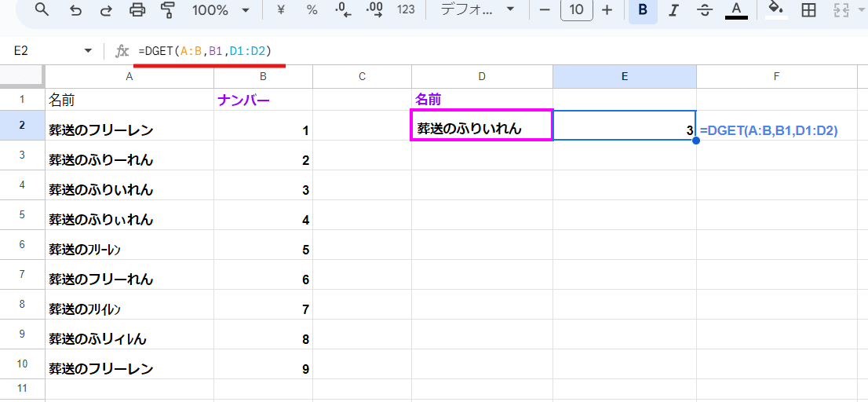
Task: Select column B header
Action: pyautogui.click(x=264, y=76)
